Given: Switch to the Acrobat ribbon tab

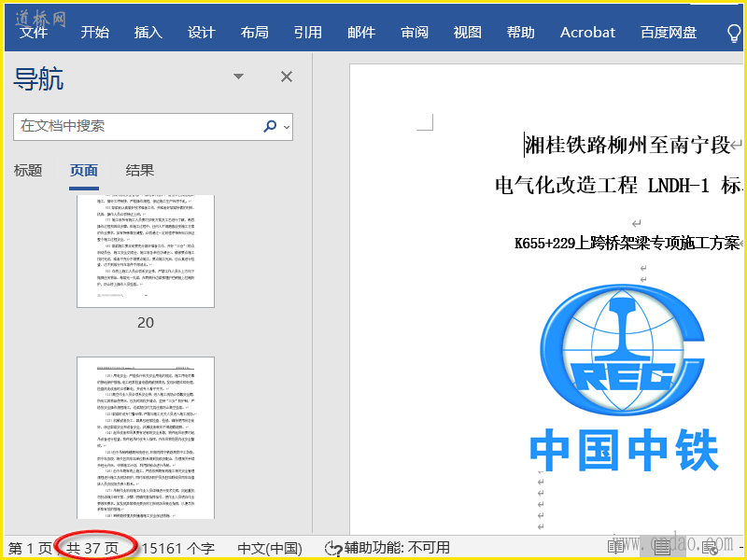Looking at the screenshot, I should click(587, 33).
